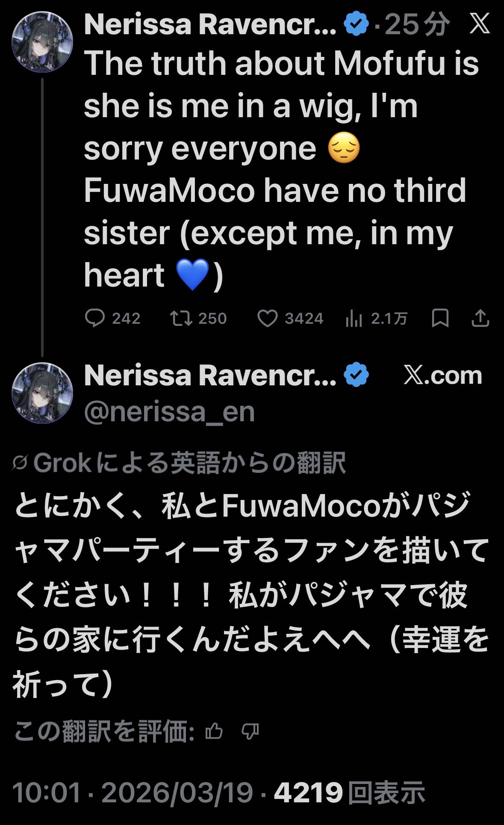Open view analytics bar chart icon
This screenshot has width=504, height=825.
tap(354, 319)
